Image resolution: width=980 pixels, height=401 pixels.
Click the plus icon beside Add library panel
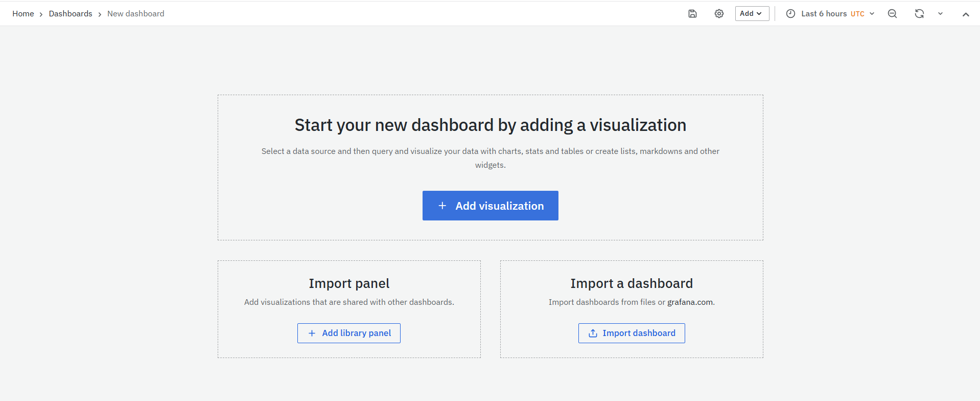pos(312,333)
